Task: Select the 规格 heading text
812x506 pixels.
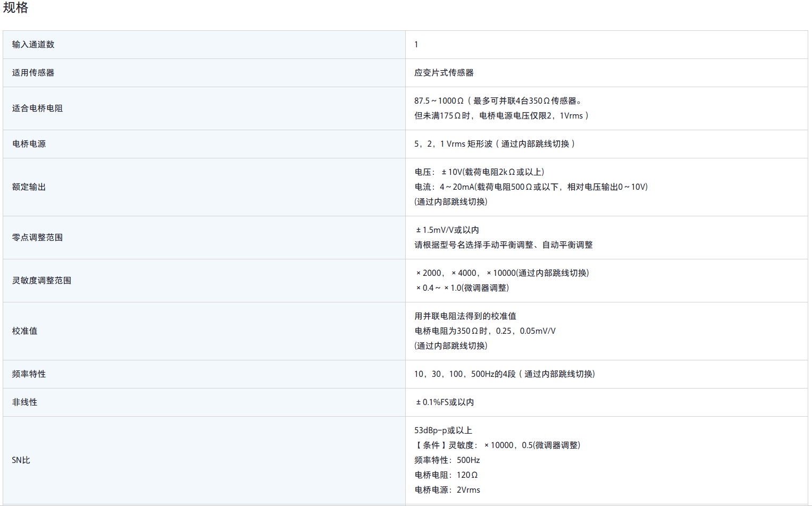Action: coord(15,7)
